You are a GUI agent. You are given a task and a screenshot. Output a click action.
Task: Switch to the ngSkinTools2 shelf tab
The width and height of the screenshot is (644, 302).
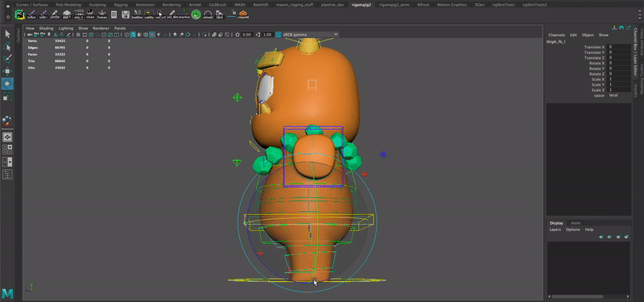[x=535, y=5]
